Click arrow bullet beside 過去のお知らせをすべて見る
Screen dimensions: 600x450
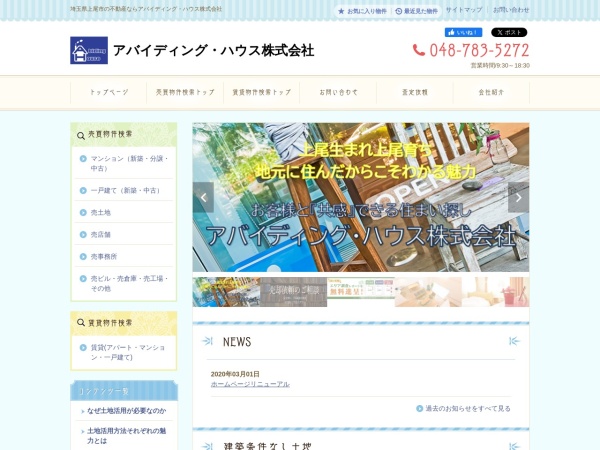click(x=419, y=408)
